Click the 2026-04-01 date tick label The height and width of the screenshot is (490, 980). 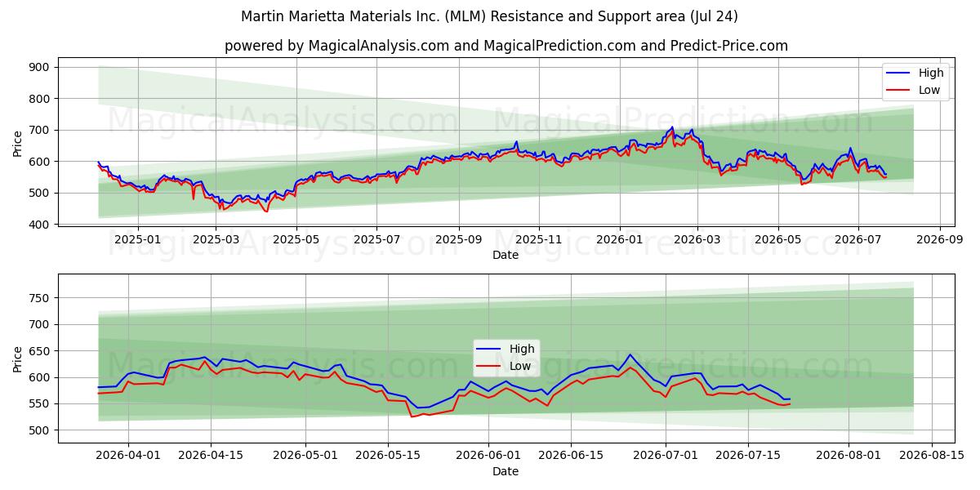click(128, 455)
